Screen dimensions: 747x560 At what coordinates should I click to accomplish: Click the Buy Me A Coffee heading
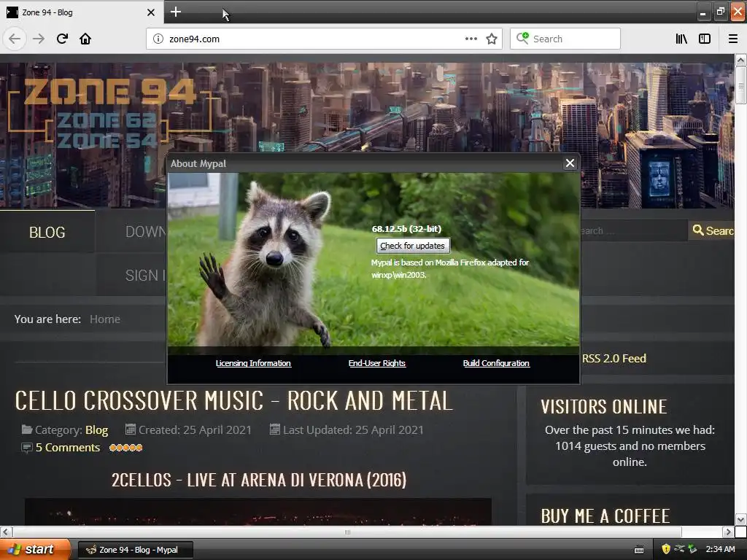(x=605, y=516)
